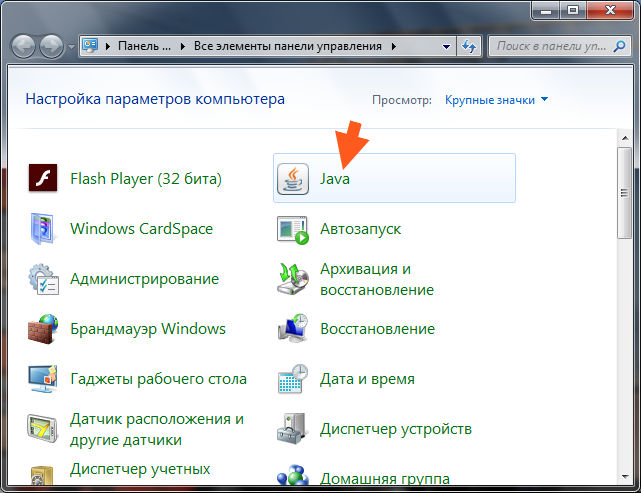Click the control panel icon in address bar
The image size is (641, 493).
(90, 45)
